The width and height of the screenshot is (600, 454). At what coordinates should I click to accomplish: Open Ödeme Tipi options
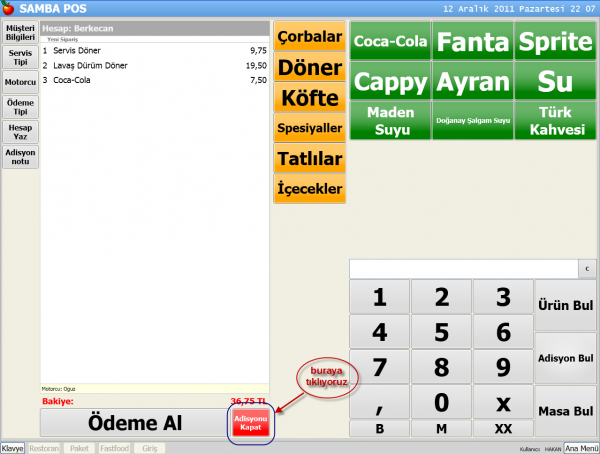[x=20, y=107]
